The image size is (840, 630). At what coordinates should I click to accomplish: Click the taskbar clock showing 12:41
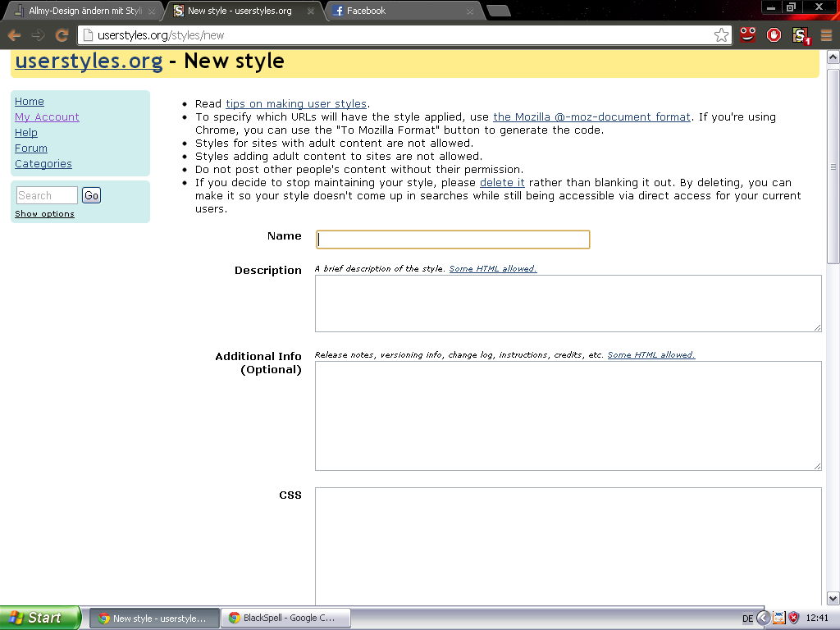coord(817,619)
